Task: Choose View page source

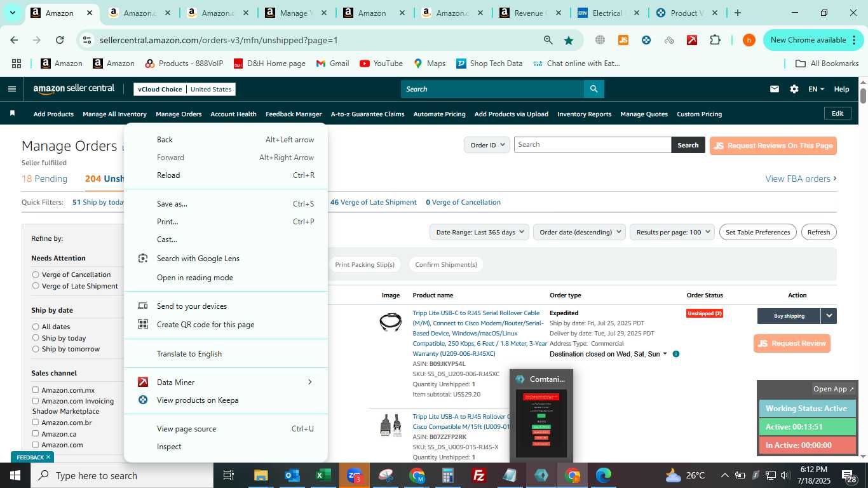Action: point(226,429)
